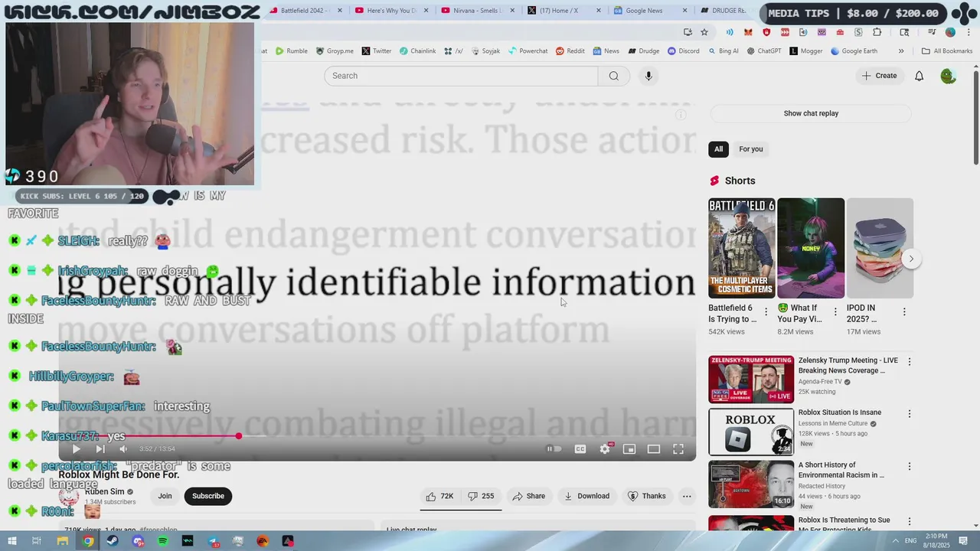Subscribe to Ruben Sim channel
980x551 pixels.
(208, 496)
